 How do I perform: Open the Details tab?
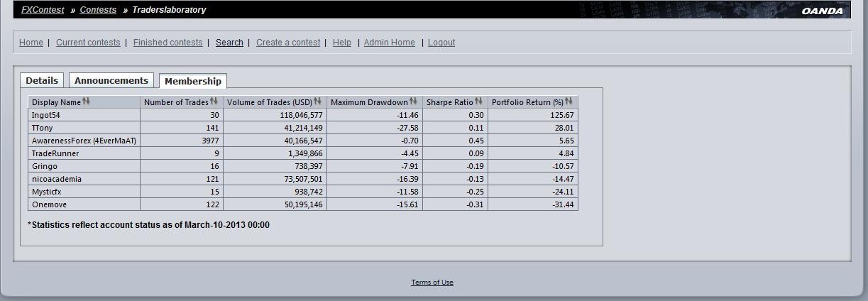pyautogui.click(x=42, y=81)
